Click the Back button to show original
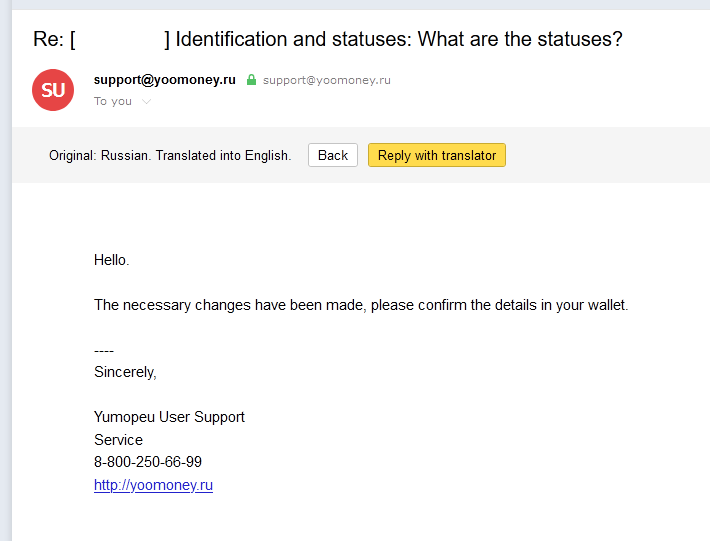The width and height of the screenshot is (710, 541). pyautogui.click(x=333, y=155)
